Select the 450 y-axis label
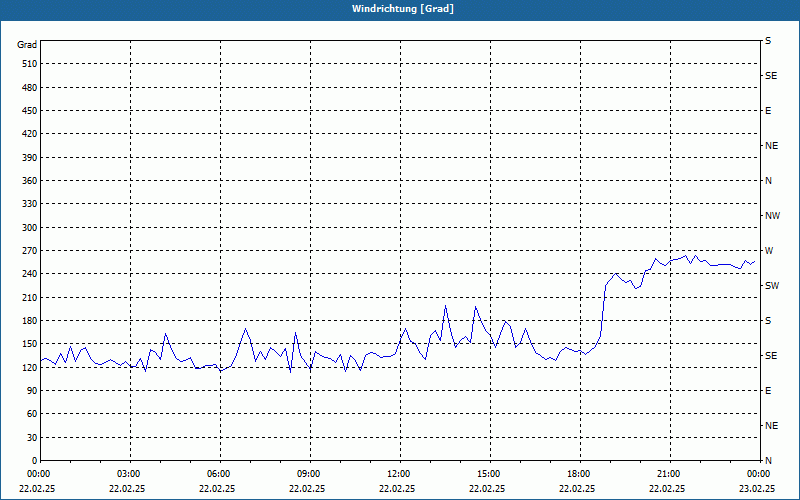This screenshot has width=800, height=500. tap(30, 111)
